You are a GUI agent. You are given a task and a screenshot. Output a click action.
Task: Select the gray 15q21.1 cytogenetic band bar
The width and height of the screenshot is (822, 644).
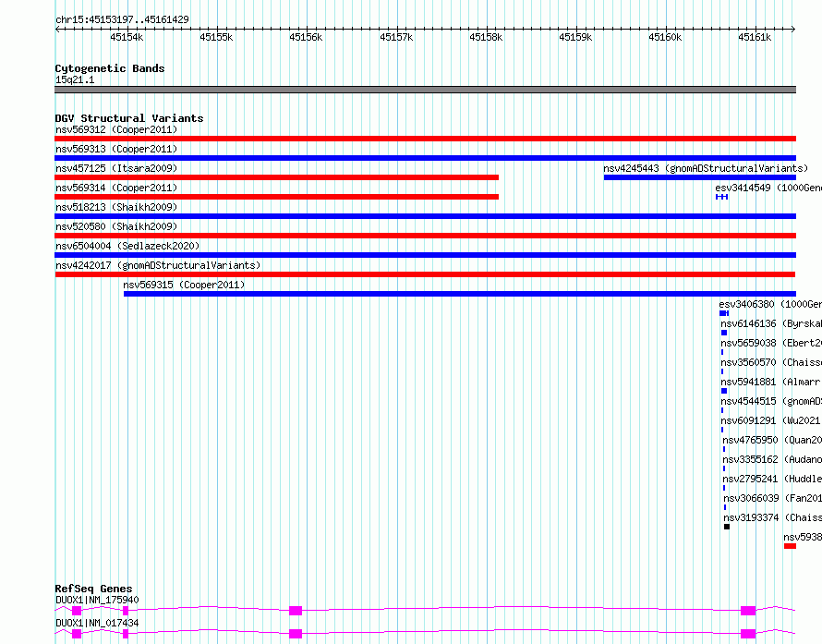click(425, 90)
